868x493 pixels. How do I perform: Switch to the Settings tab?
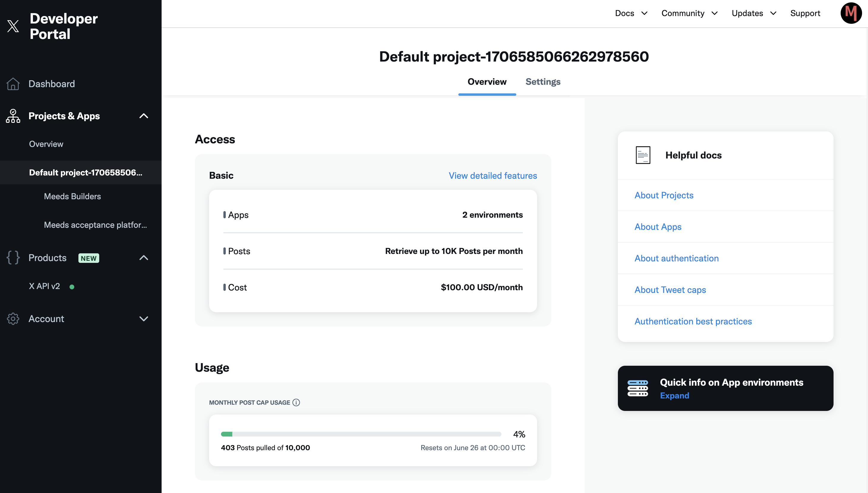pyautogui.click(x=543, y=81)
